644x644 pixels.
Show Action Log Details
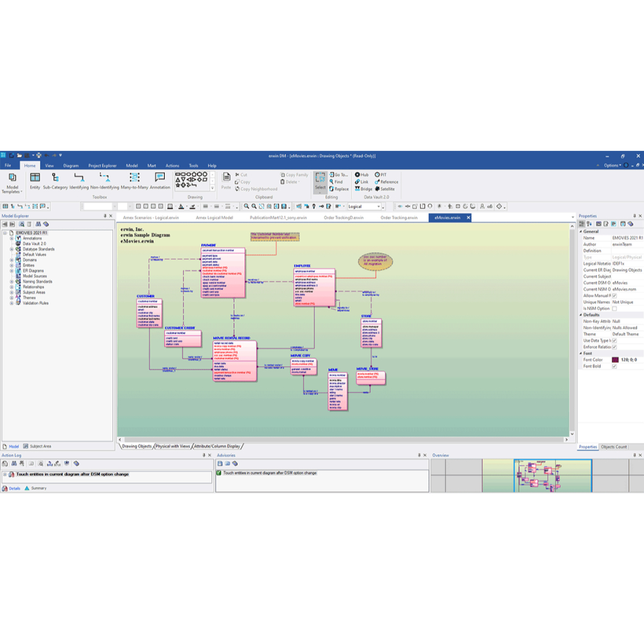[x=11, y=488]
